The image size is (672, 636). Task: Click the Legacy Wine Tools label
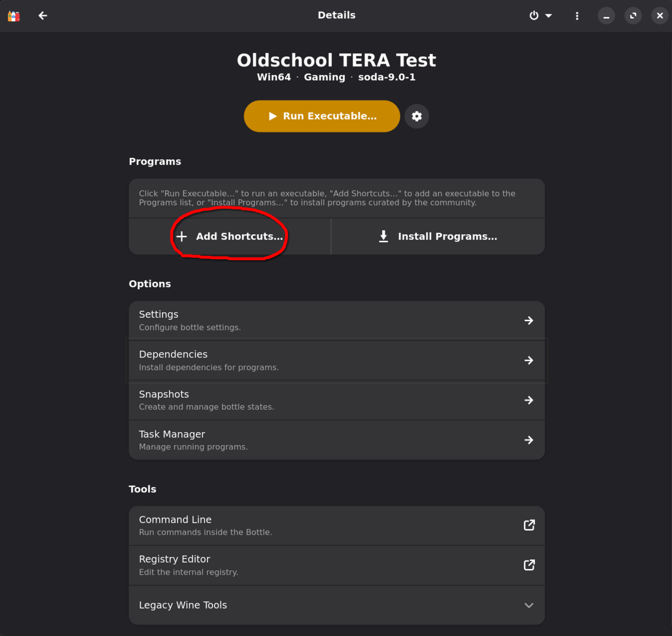(183, 605)
